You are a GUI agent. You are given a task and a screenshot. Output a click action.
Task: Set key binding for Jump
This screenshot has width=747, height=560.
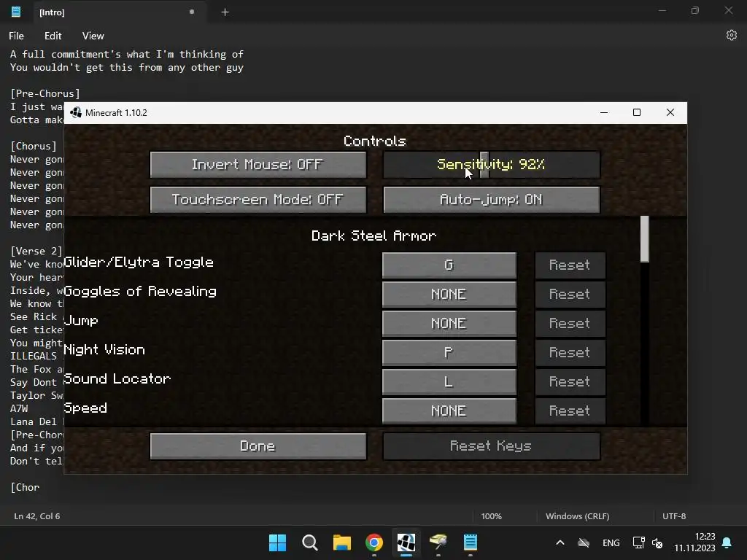coord(449,323)
